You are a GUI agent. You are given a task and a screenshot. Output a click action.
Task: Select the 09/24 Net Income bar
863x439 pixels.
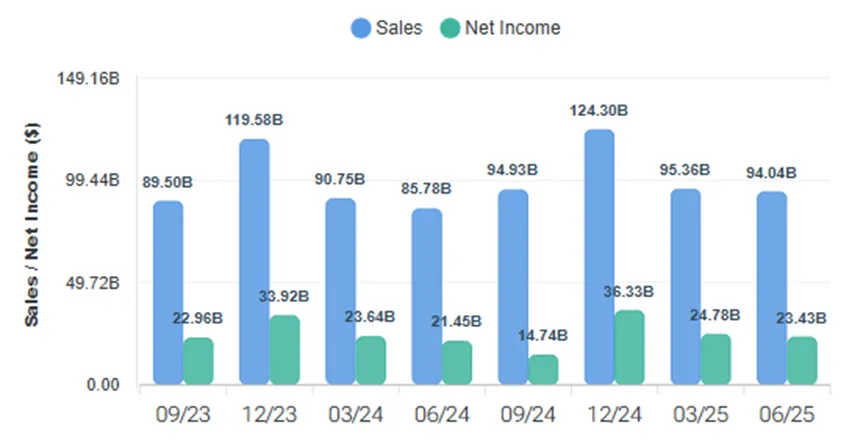tap(543, 370)
